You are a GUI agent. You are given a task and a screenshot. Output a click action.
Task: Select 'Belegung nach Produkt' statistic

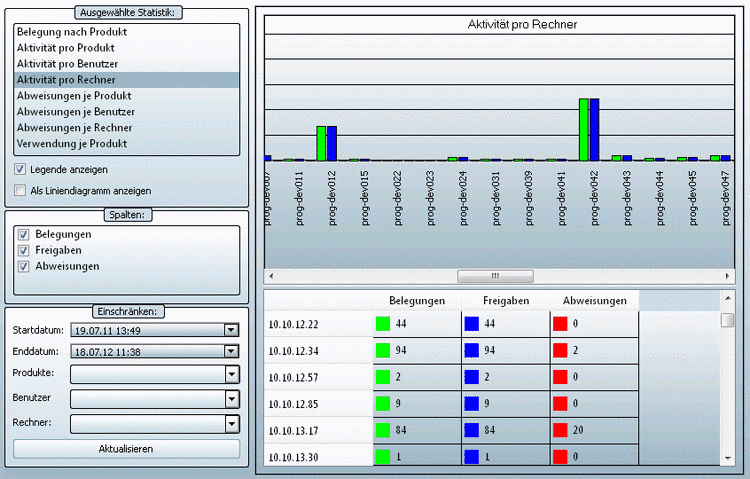(126, 32)
